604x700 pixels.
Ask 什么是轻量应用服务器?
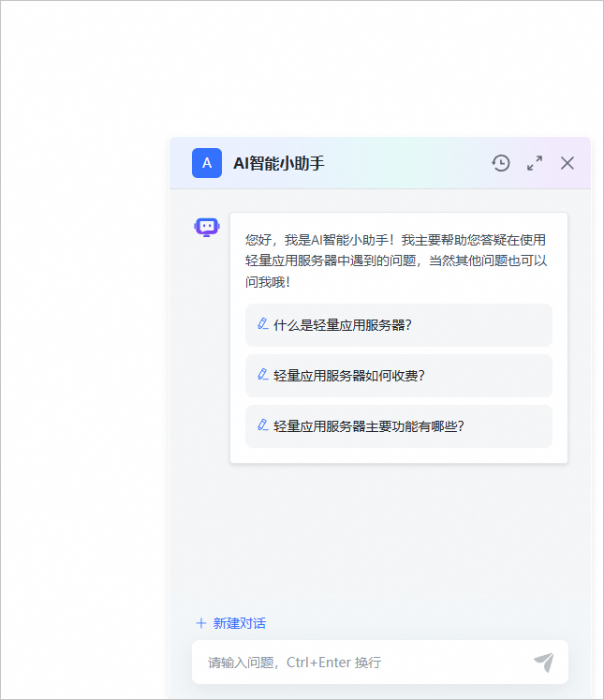coord(398,325)
